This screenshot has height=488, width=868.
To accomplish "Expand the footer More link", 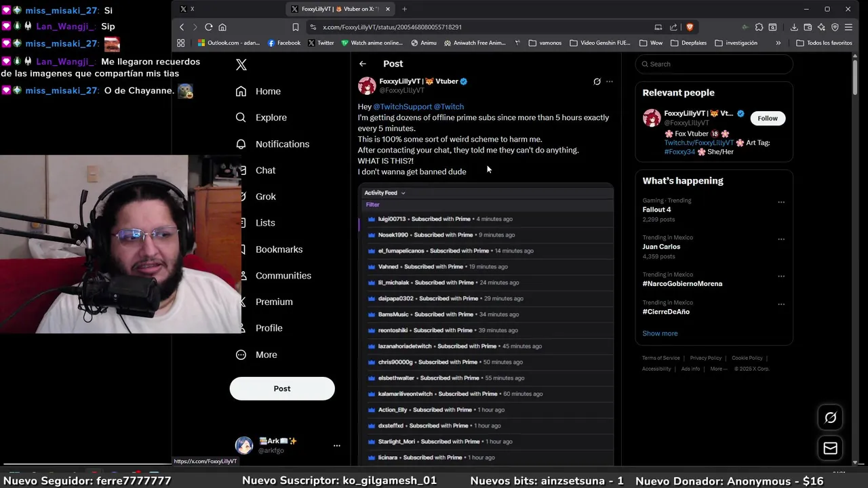I will (x=719, y=369).
